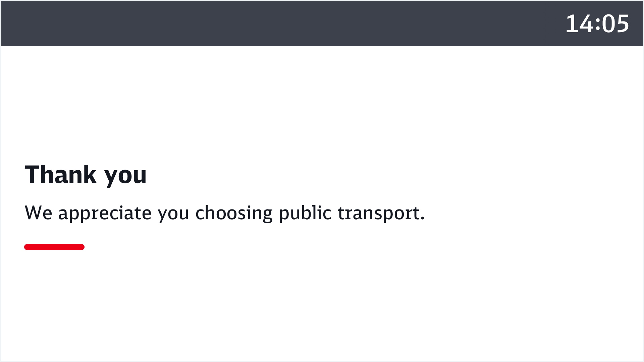Click the non-bold "you" in the subtitle
The image size is (644, 362).
point(173,214)
